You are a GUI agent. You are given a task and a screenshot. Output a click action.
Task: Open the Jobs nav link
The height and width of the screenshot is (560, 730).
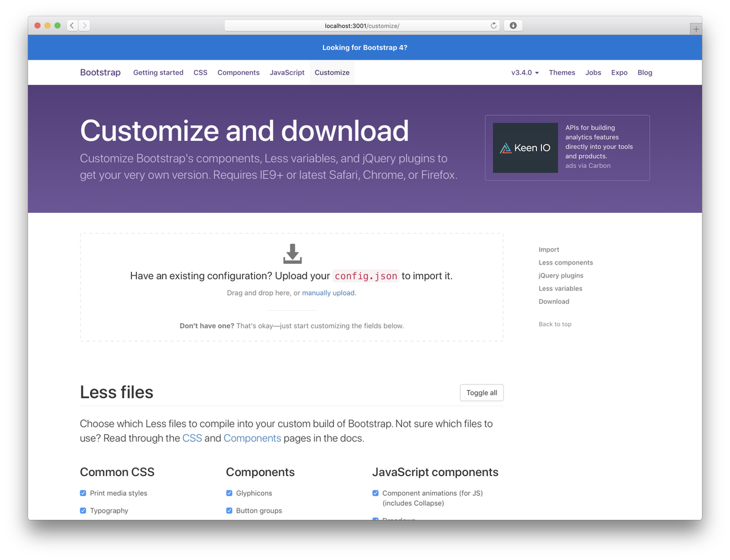click(x=593, y=72)
